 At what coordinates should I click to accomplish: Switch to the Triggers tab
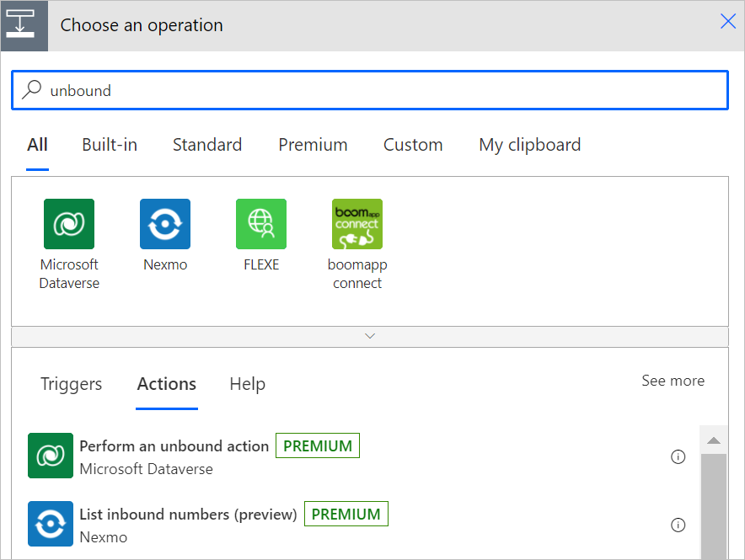(72, 384)
